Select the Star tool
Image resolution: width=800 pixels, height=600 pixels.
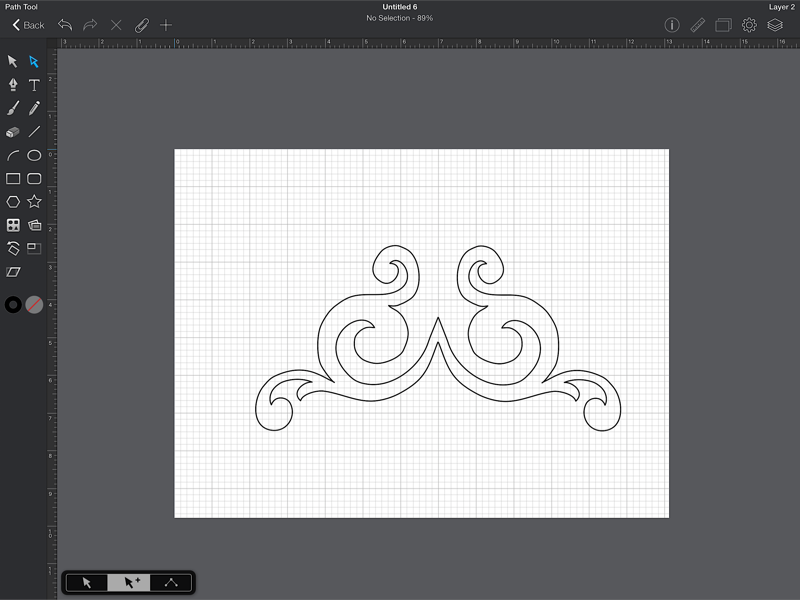(34, 202)
